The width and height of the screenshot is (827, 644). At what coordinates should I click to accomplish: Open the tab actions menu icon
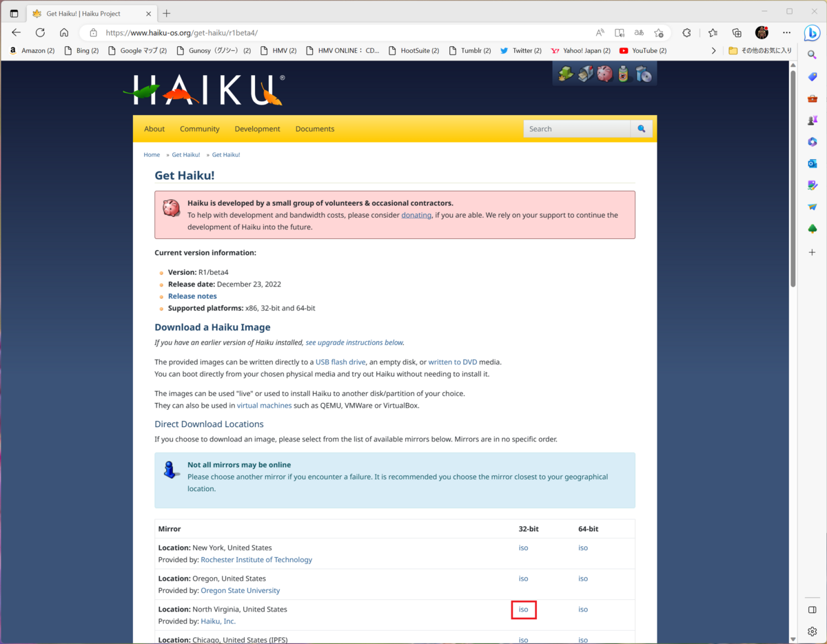point(14,13)
